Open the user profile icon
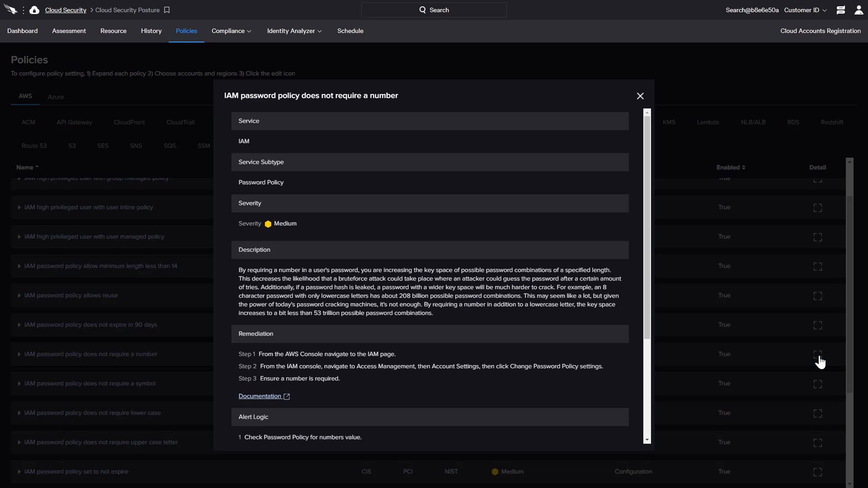This screenshot has height=488, width=868. (859, 10)
